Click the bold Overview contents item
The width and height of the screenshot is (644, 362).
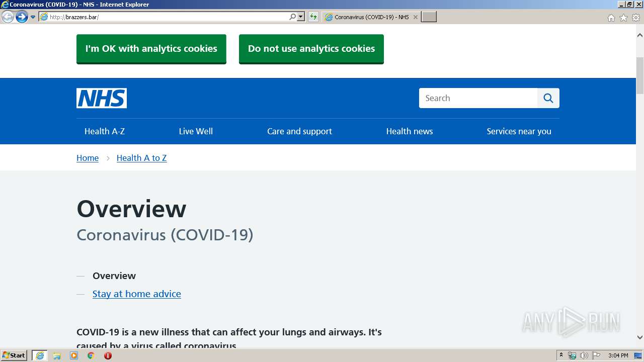point(114,276)
